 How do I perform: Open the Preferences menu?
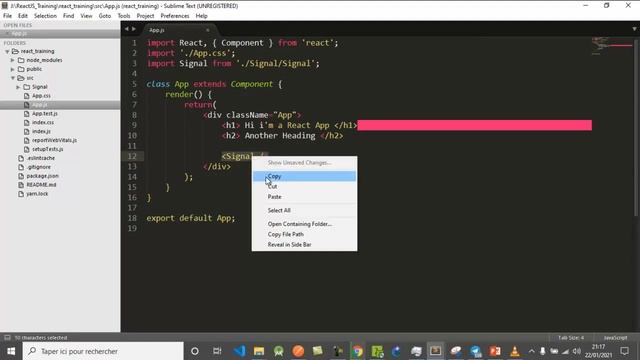point(175,16)
